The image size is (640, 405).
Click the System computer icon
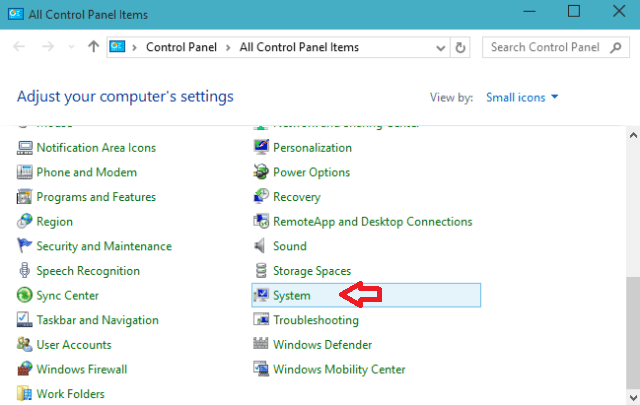[x=261, y=295]
